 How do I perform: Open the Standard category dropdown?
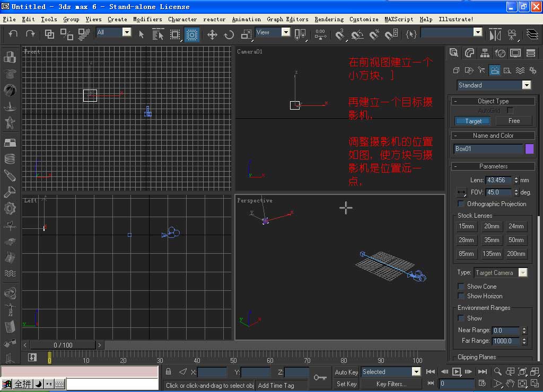coord(527,85)
